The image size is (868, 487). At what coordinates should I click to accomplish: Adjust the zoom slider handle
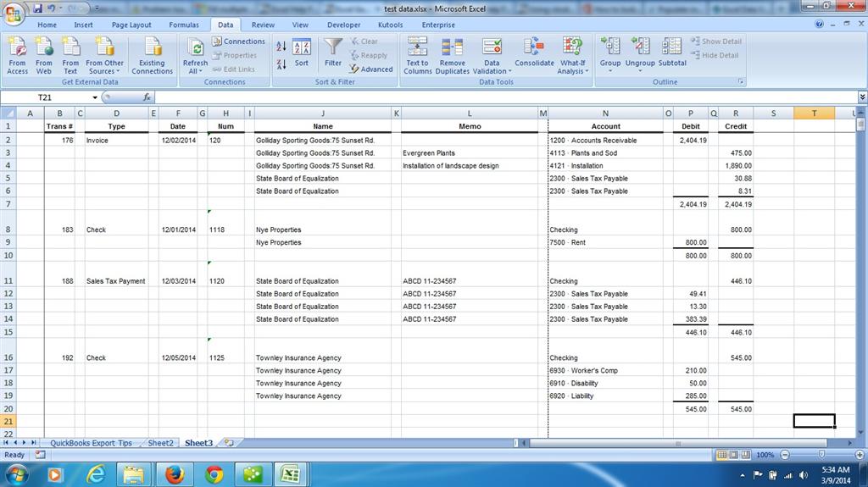click(x=821, y=454)
